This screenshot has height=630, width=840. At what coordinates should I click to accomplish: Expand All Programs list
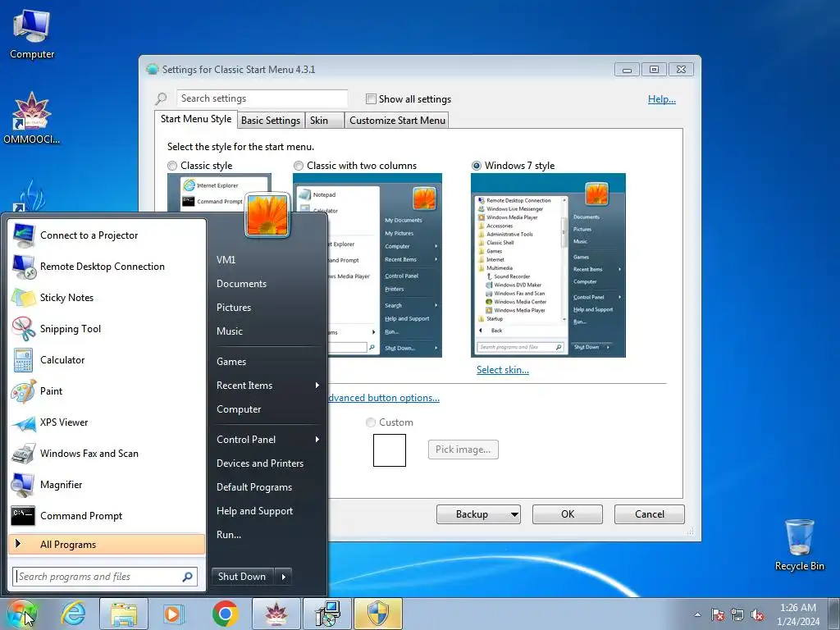click(x=107, y=545)
